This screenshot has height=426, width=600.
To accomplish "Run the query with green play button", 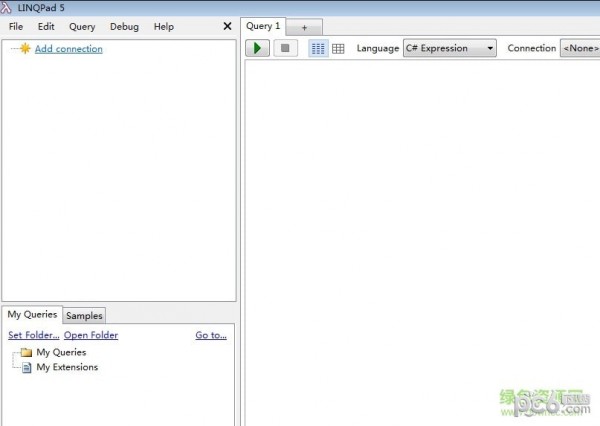I will coord(257,48).
